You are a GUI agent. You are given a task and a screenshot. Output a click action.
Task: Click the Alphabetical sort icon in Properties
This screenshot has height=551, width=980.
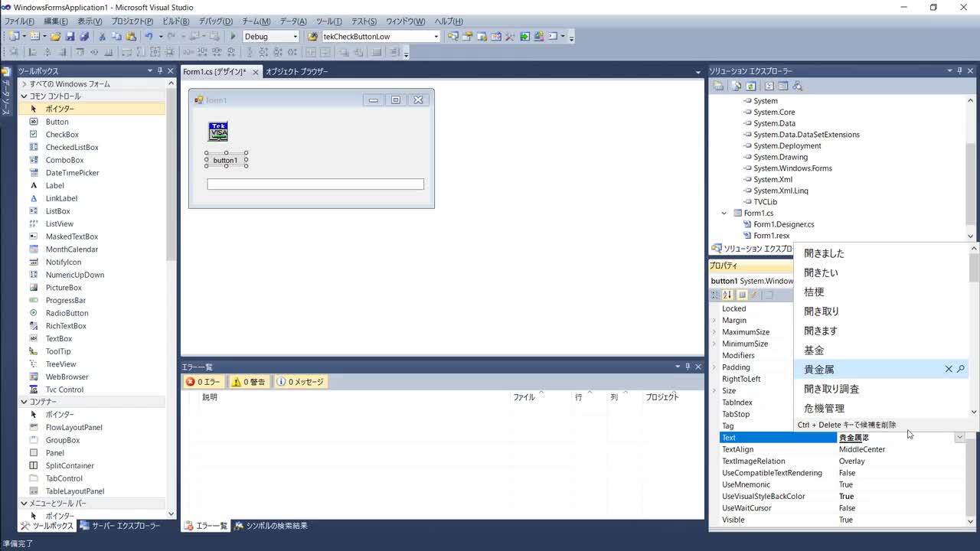[x=727, y=295]
